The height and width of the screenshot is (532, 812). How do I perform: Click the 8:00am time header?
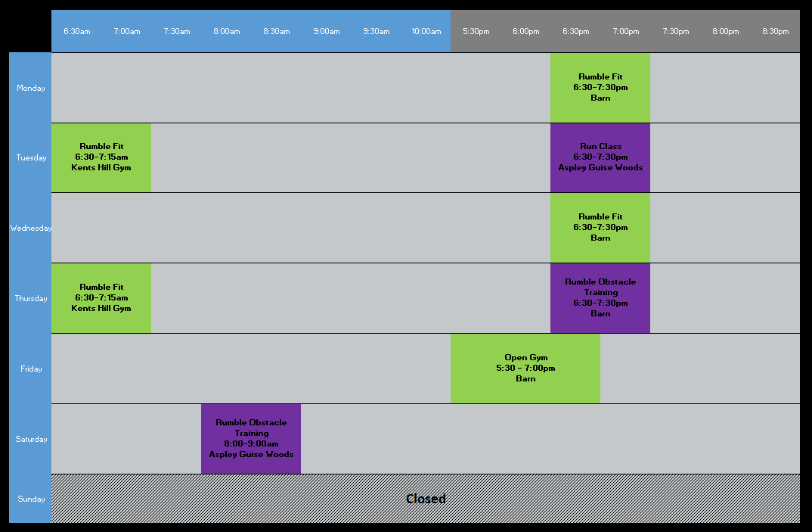point(226,31)
